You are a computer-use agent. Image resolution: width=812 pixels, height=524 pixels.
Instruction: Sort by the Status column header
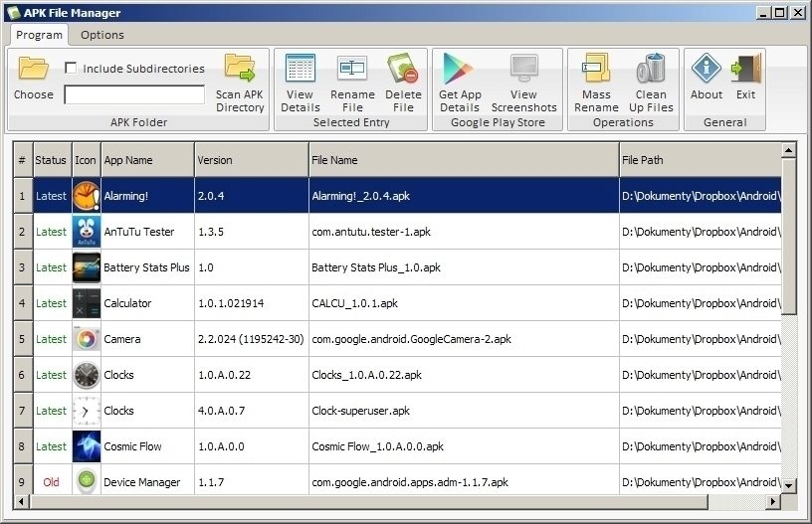[53, 160]
